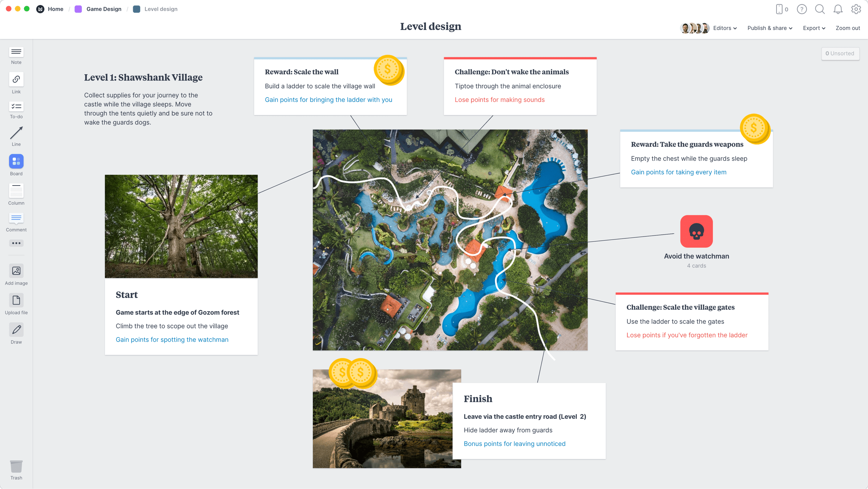
Task: Click the notification bell icon
Action: [x=838, y=9]
